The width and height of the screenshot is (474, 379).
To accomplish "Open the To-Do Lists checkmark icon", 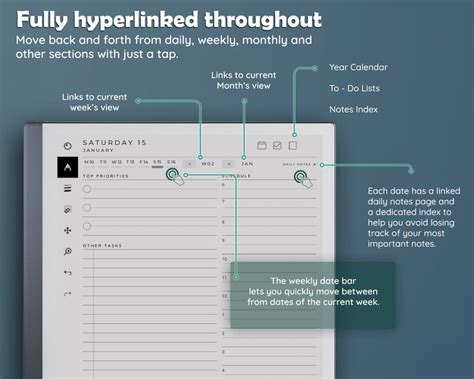I will (x=277, y=145).
